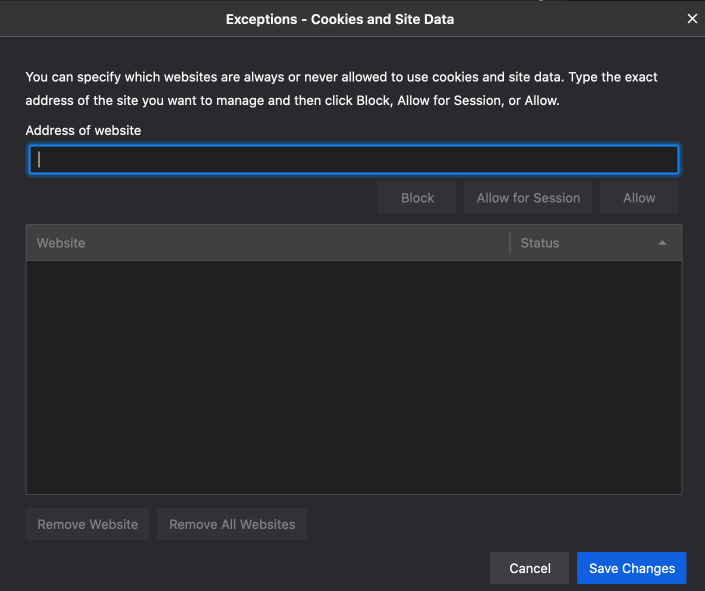This screenshot has height=591, width=705.
Task: Click Remove All Websites button
Action: 232,524
